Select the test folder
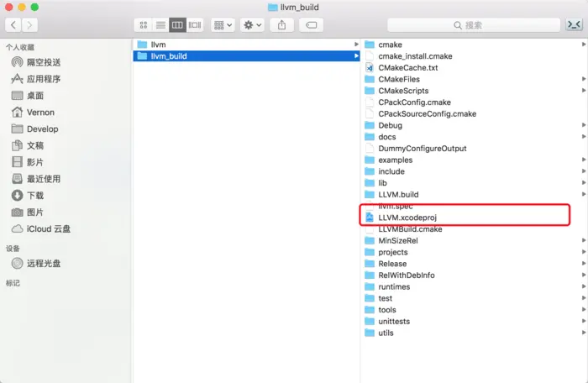The image size is (588, 383). [x=475, y=299]
